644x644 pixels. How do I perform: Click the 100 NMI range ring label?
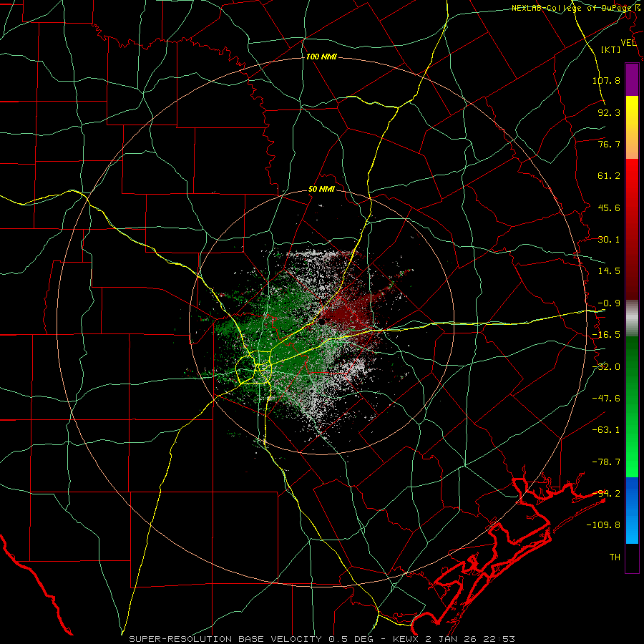click(321, 57)
